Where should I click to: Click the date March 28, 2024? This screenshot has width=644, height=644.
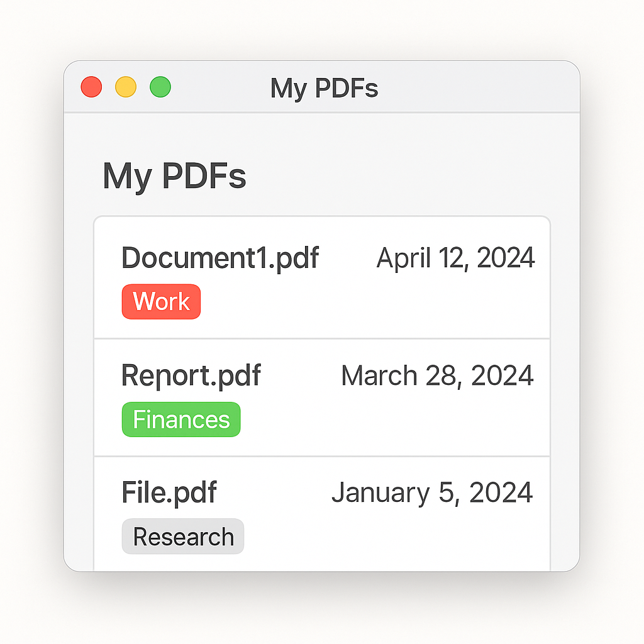pos(436,375)
